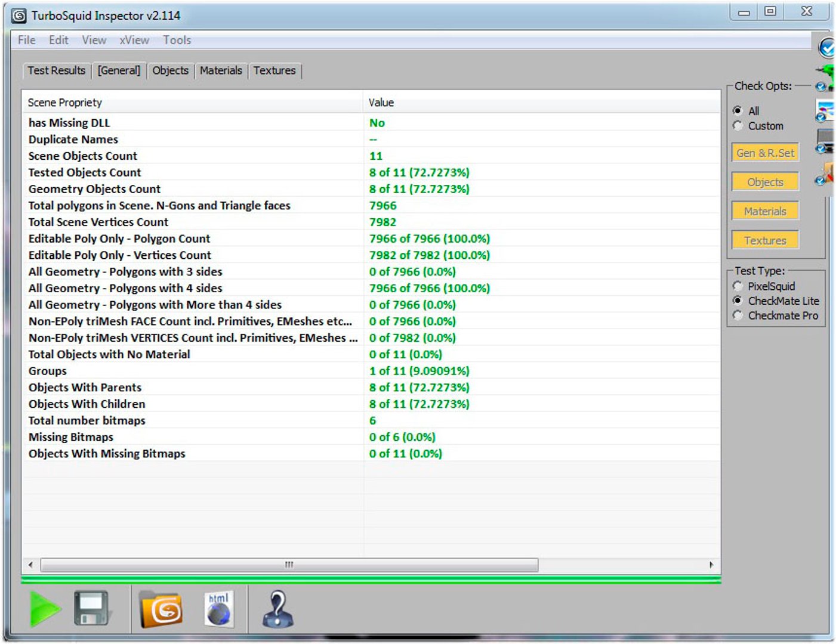Select the Custom check option
The image size is (836, 644).
[738, 125]
